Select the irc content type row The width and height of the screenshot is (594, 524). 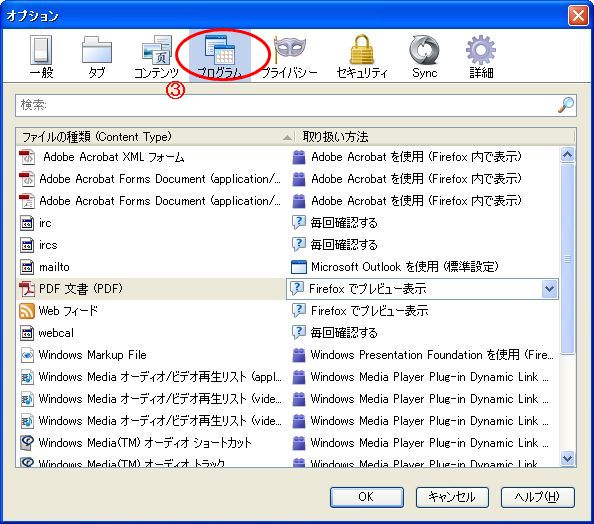(288, 223)
